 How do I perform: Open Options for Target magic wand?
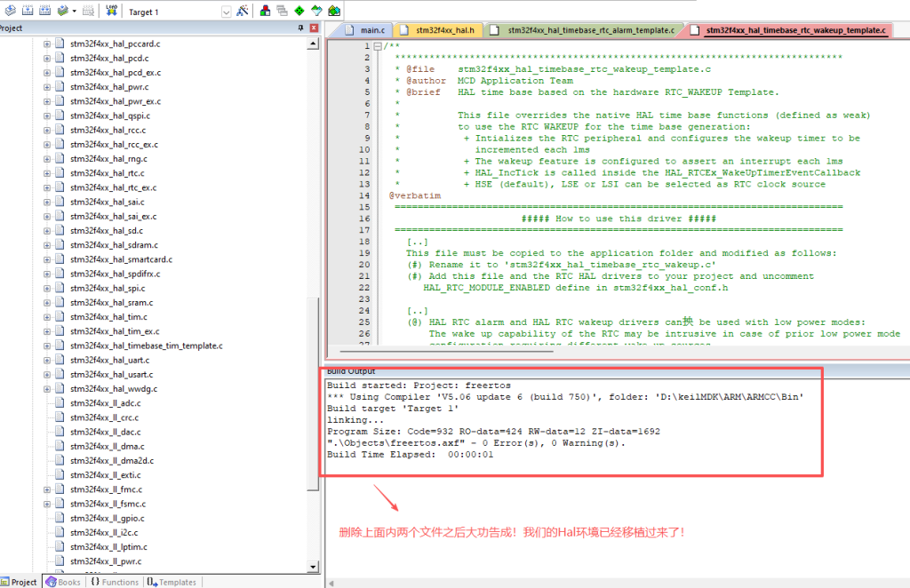click(x=243, y=12)
